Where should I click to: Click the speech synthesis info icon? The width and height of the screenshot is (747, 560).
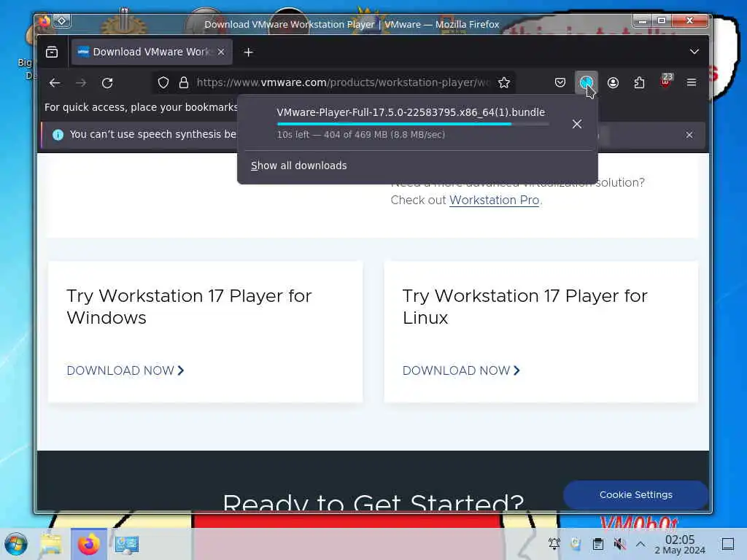[x=58, y=135]
